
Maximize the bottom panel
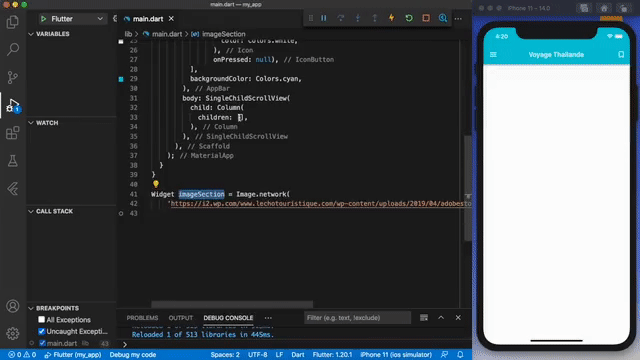click(x=441, y=318)
